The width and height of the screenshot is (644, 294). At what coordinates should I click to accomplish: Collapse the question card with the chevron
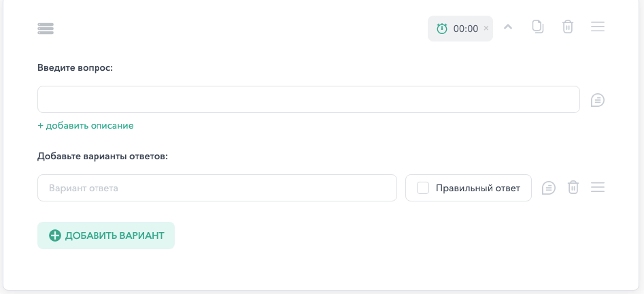[x=508, y=27]
